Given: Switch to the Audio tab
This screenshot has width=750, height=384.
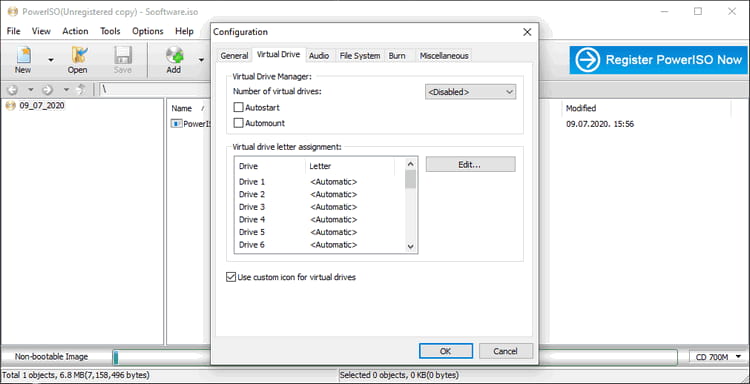Looking at the screenshot, I should [x=319, y=56].
